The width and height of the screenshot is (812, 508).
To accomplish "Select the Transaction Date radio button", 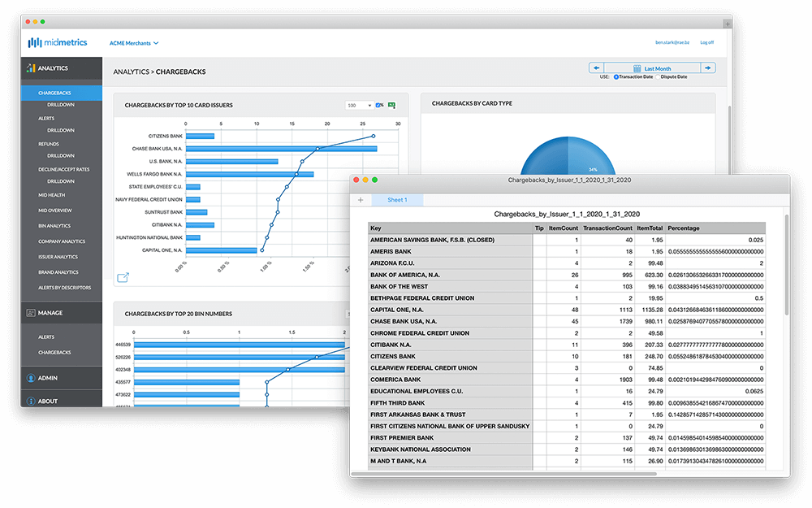I will [616, 77].
